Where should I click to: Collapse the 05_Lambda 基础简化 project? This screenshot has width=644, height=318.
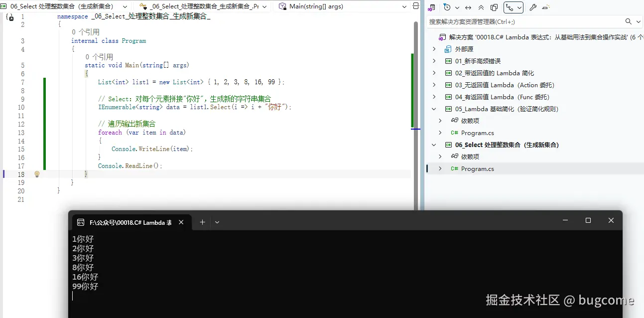(434, 109)
